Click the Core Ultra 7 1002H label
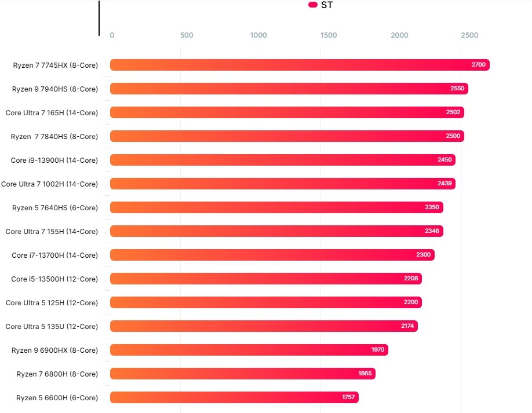 (49, 184)
